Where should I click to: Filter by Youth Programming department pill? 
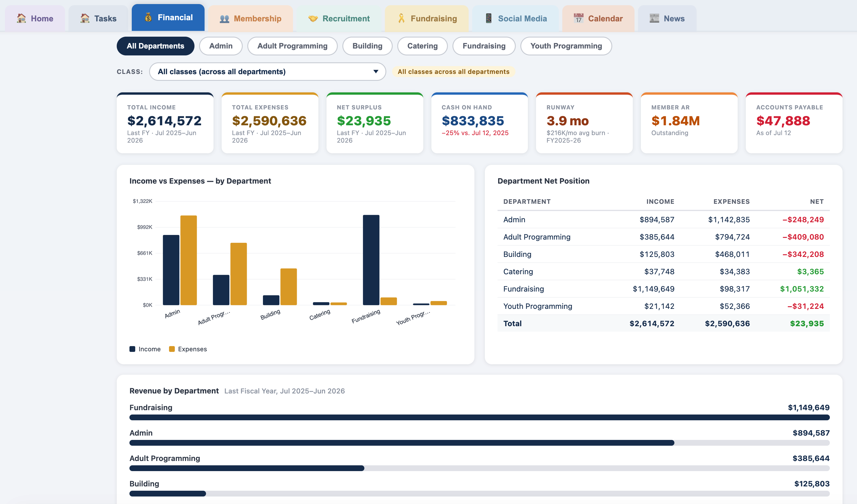click(x=566, y=46)
